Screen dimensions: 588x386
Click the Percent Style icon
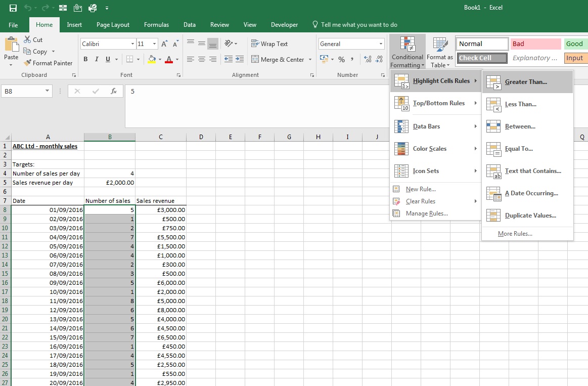pos(341,59)
